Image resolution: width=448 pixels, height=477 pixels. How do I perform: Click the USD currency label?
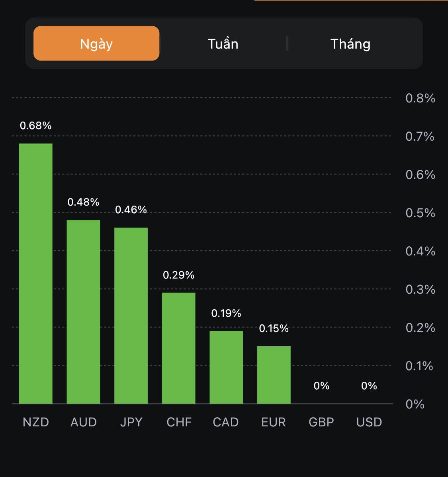tap(369, 422)
